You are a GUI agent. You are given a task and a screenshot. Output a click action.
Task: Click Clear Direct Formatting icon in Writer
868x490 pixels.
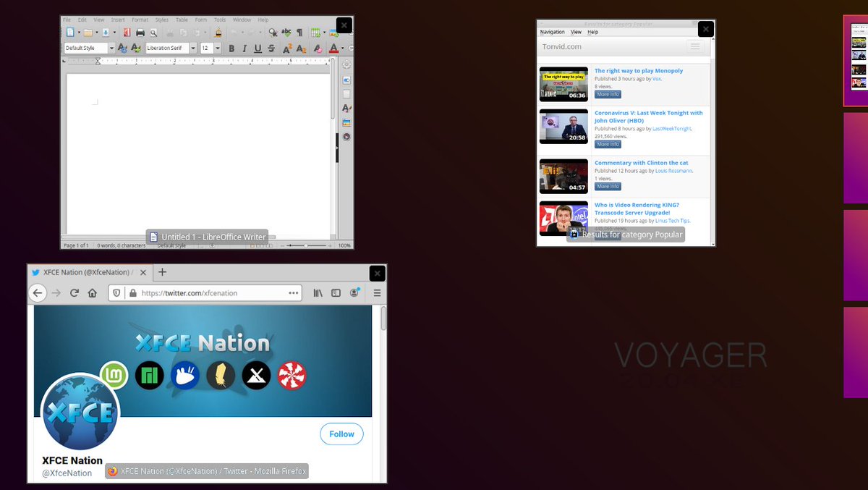point(318,48)
